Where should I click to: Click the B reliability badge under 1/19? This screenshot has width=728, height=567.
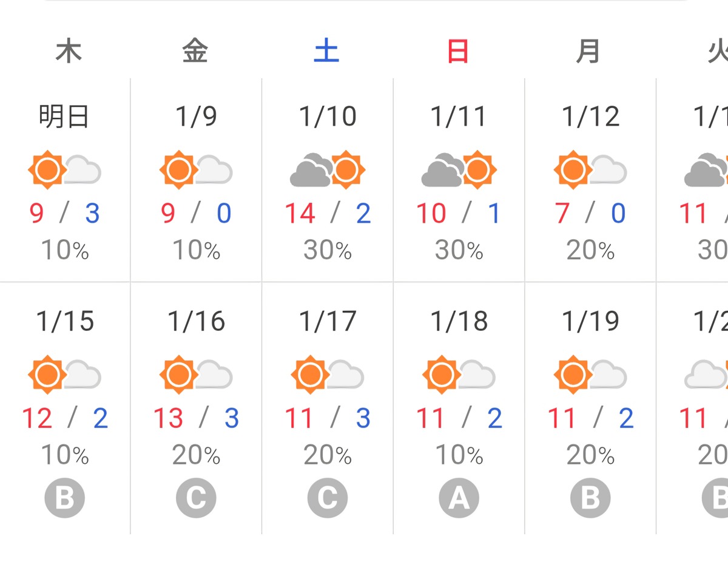[590, 498]
